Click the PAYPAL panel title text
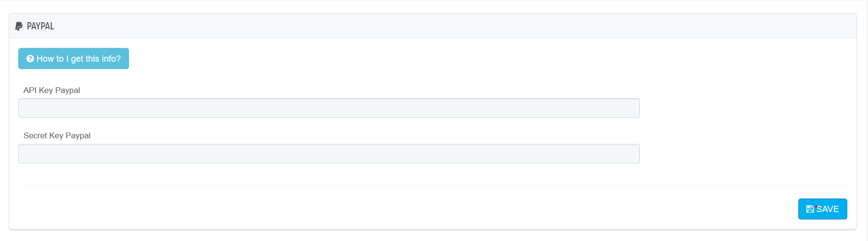Image resolution: width=868 pixels, height=241 pixels. (x=40, y=26)
